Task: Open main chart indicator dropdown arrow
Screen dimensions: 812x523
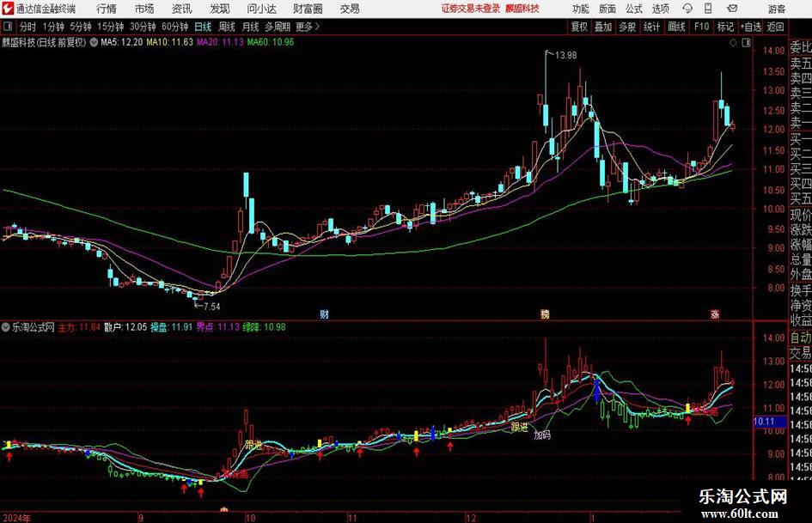Action: (94, 42)
